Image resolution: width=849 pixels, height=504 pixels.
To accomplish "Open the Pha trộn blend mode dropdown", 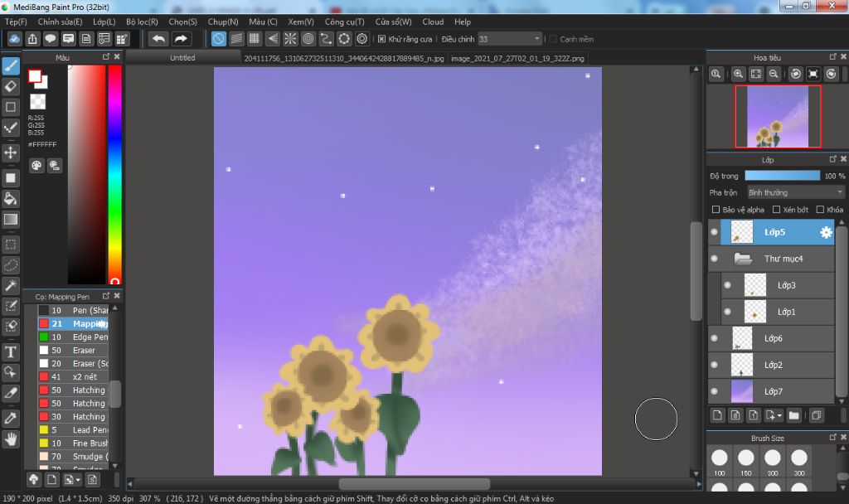I will point(796,192).
